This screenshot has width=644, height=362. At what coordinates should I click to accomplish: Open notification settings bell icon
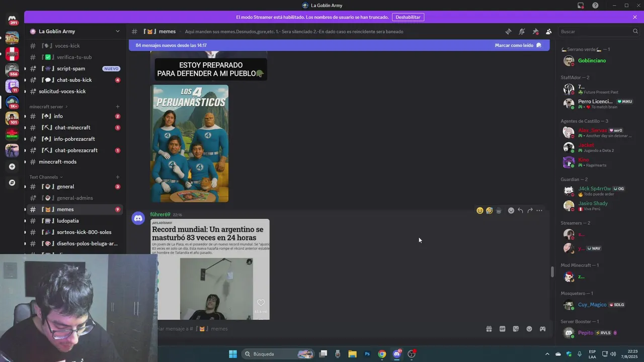point(522,31)
